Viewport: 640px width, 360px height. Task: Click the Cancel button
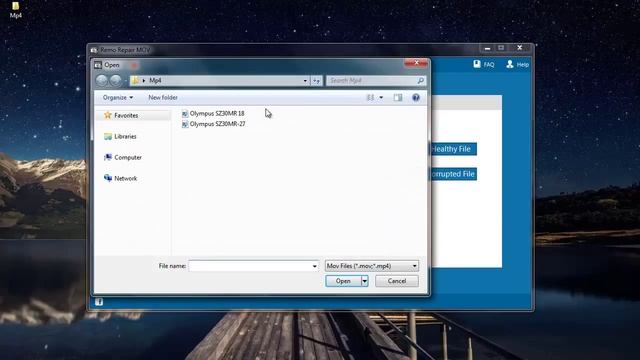point(397,281)
